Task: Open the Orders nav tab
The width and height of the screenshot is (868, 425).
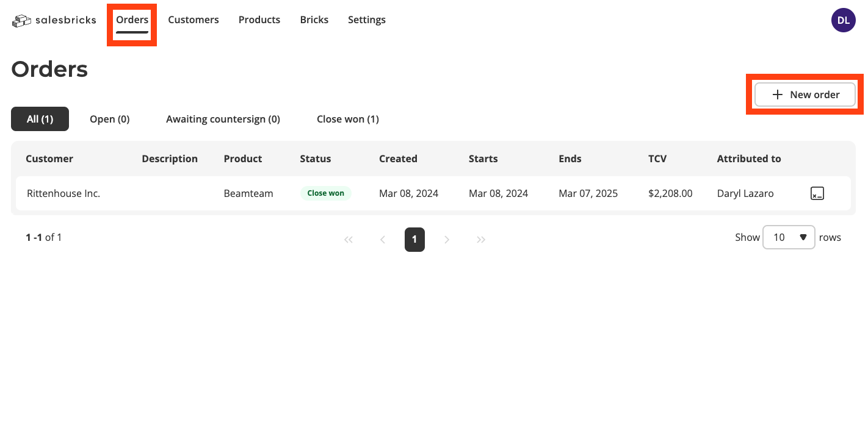Action: click(132, 20)
